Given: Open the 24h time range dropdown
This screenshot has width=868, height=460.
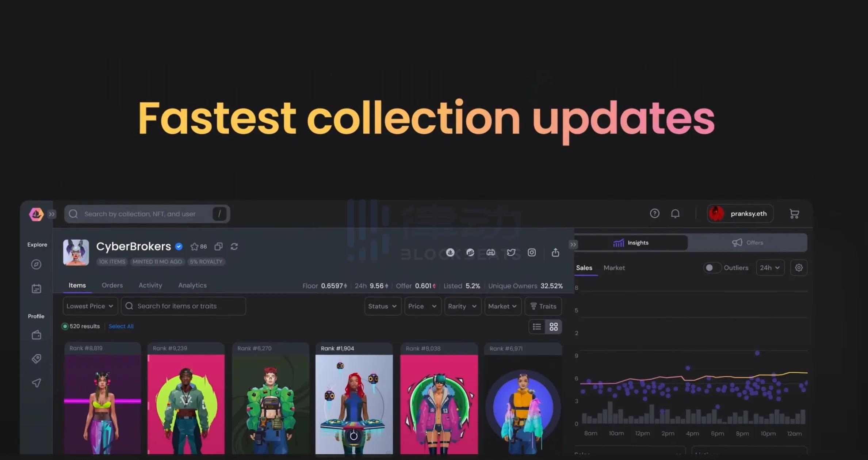Looking at the screenshot, I should 770,268.
